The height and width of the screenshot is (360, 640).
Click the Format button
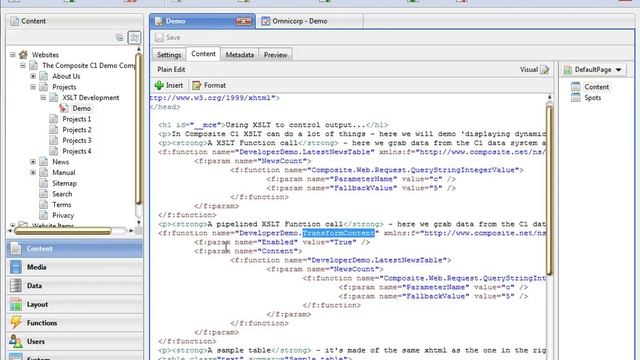pos(209,85)
